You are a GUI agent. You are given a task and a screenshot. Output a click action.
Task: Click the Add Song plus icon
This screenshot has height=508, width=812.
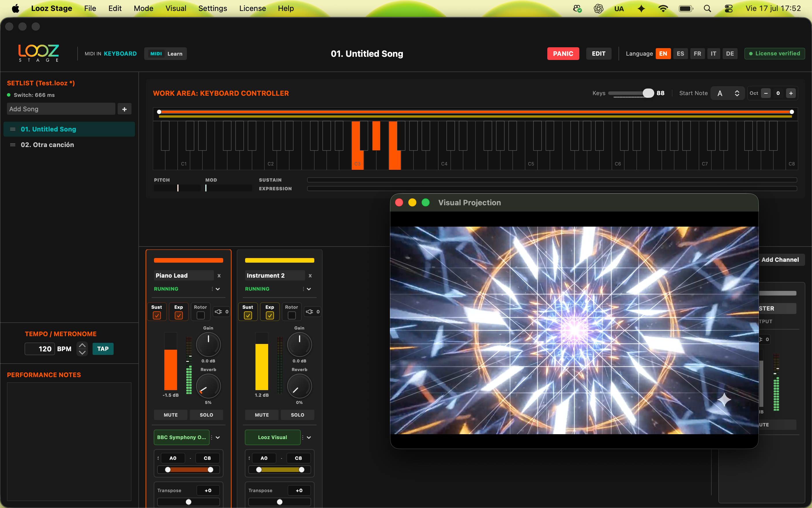(124, 109)
